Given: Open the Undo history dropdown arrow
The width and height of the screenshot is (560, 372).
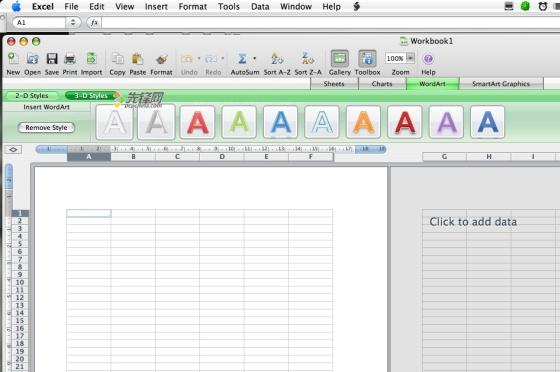Looking at the screenshot, I should [199, 58].
